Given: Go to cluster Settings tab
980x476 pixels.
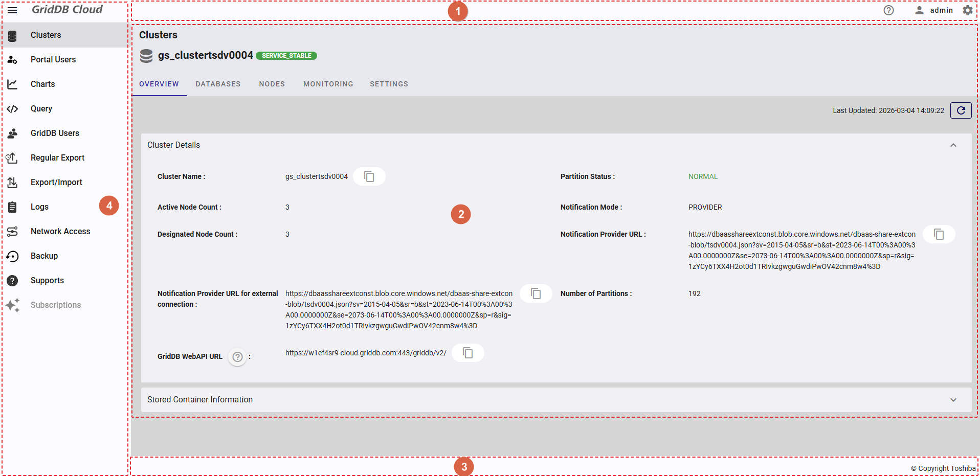Looking at the screenshot, I should pyautogui.click(x=389, y=84).
